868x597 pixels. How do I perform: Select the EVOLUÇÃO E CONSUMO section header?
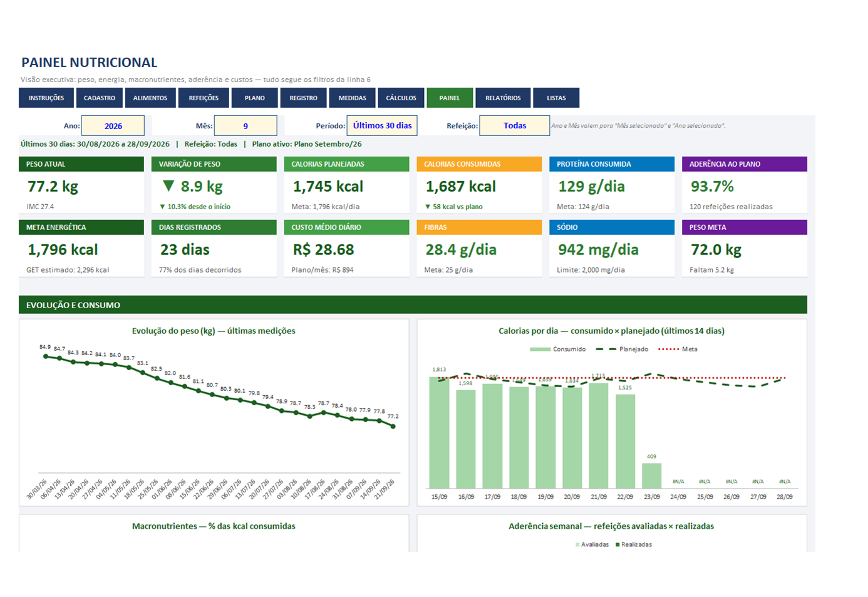(x=413, y=305)
